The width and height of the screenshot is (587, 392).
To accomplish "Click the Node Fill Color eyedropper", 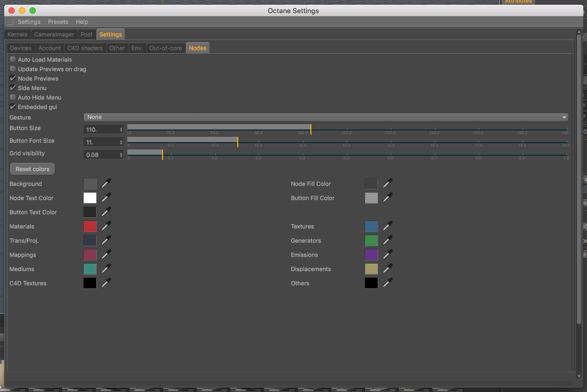I will 388,184.
